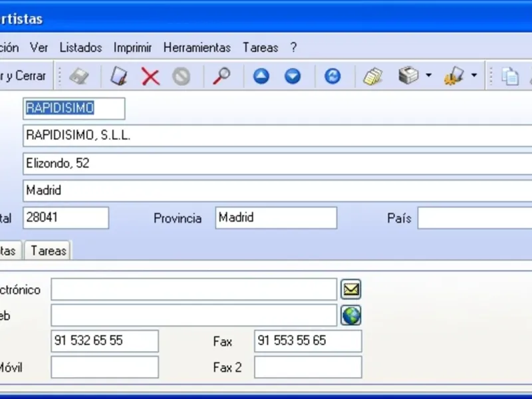Click the 'País' label text
This screenshot has width=532, height=399.
[399, 218]
